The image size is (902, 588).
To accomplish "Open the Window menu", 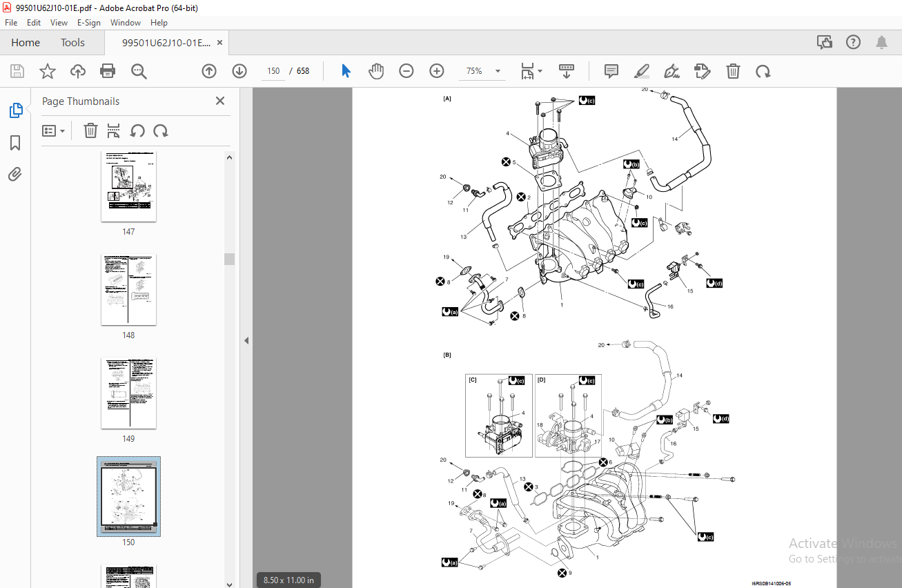I will click(x=126, y=23).
